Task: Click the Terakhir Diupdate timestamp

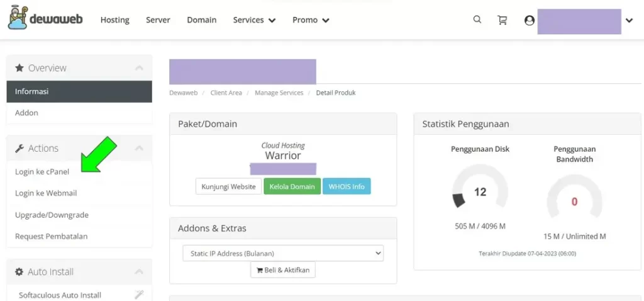Action: pyautogui.click(x=528, y=254)
